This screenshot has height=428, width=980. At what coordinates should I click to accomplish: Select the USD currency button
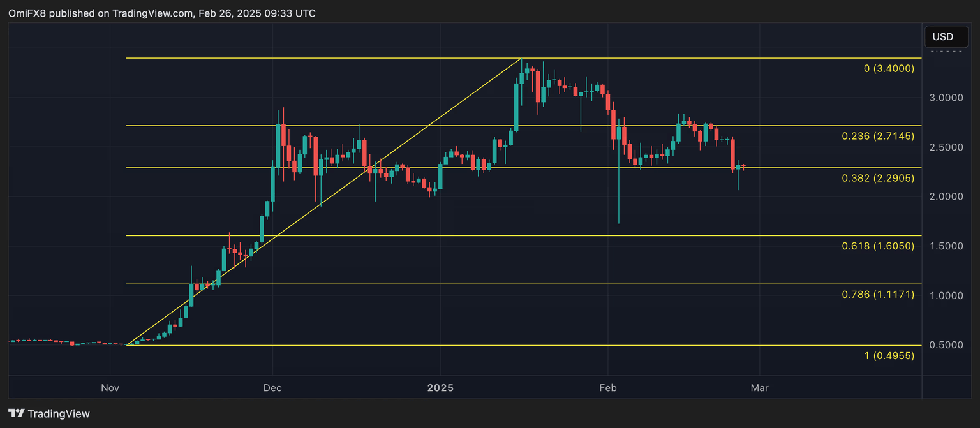click(x=946, y=36)
